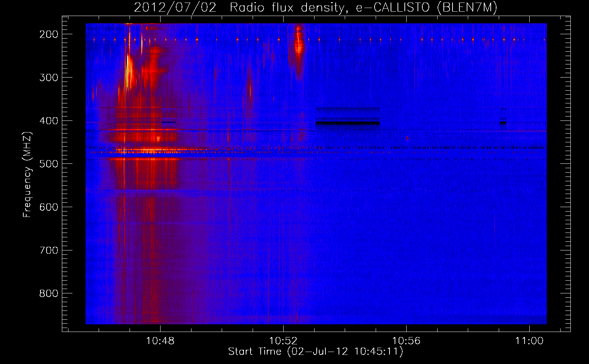Click the 600 frequency tick label
The image size is (589, 364).
point(49,207)
